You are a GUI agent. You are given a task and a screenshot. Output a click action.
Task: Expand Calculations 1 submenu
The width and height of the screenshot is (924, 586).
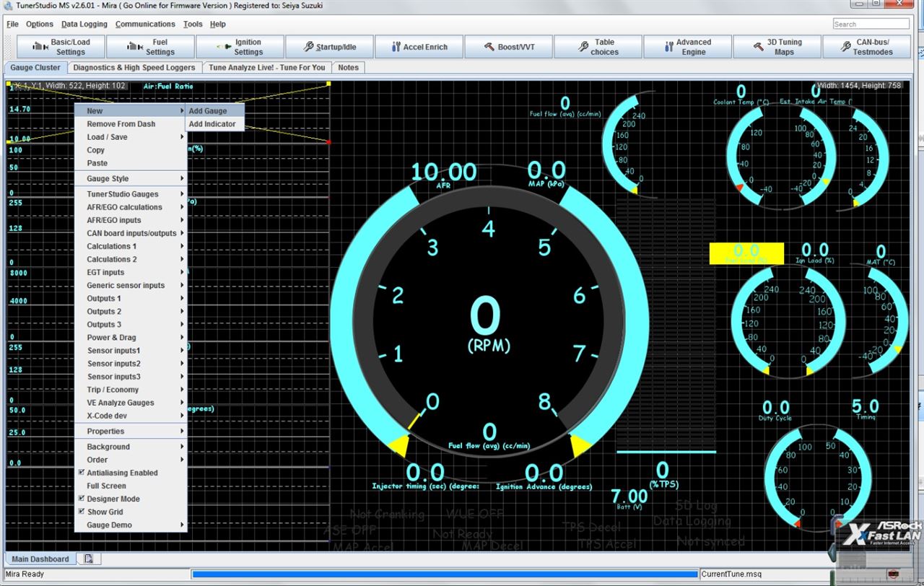point(131,246)
